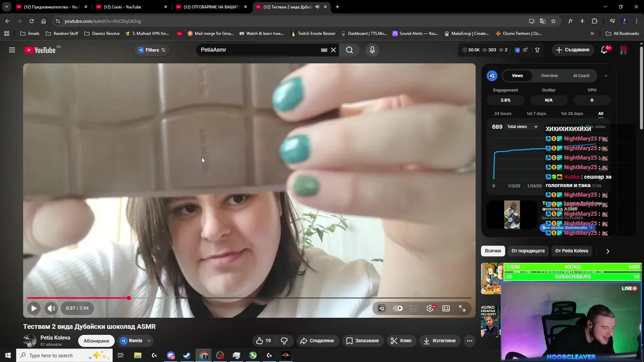This screenshot has width=644, height=362.
Task: Show hidden bookmarks with double chevron
Action: 592,34
